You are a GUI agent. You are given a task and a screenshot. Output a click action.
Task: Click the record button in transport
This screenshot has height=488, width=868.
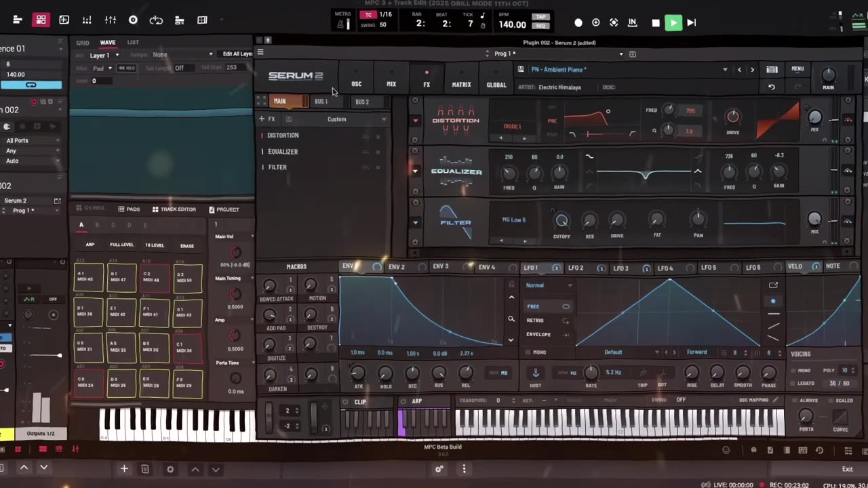point(578,22)
